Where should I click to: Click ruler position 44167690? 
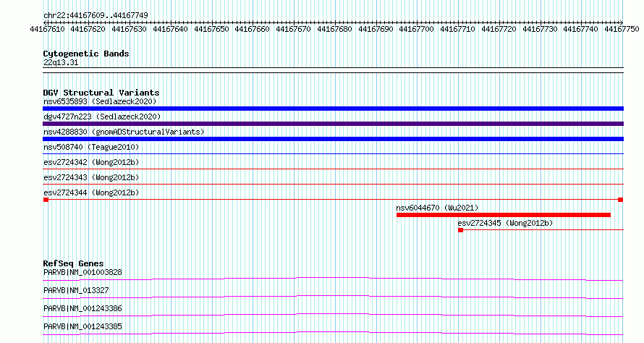(x=376, y=29)
